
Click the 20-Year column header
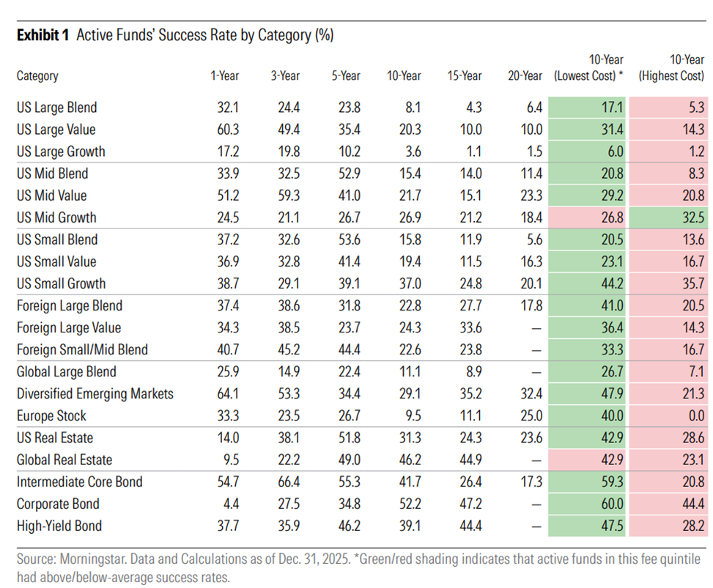tap(525, 75)
